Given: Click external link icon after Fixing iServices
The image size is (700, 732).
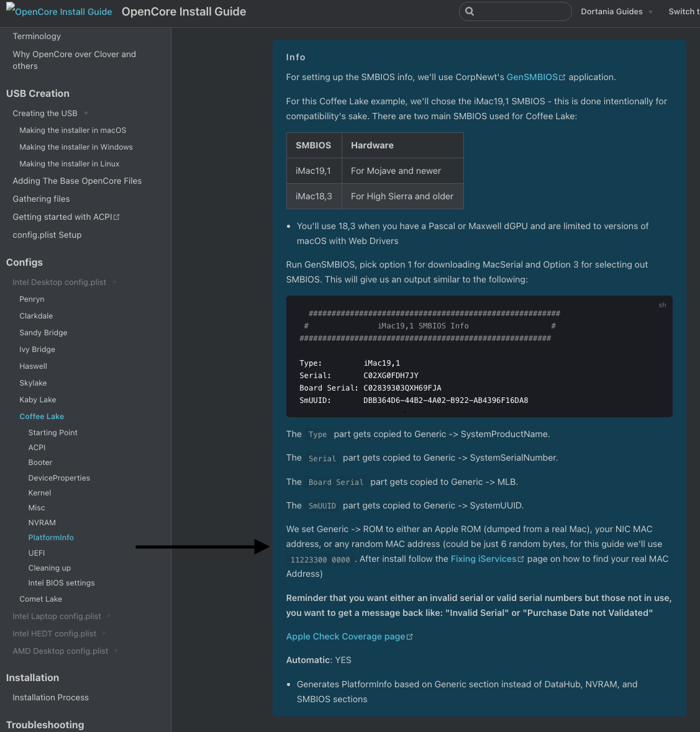Looking at the screenshot, I should point(520,559).
